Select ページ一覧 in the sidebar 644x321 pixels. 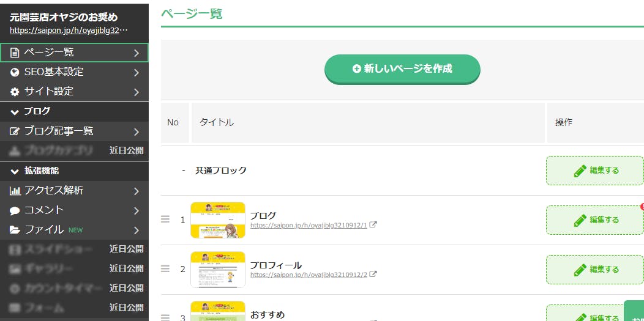tap(49, 53)
